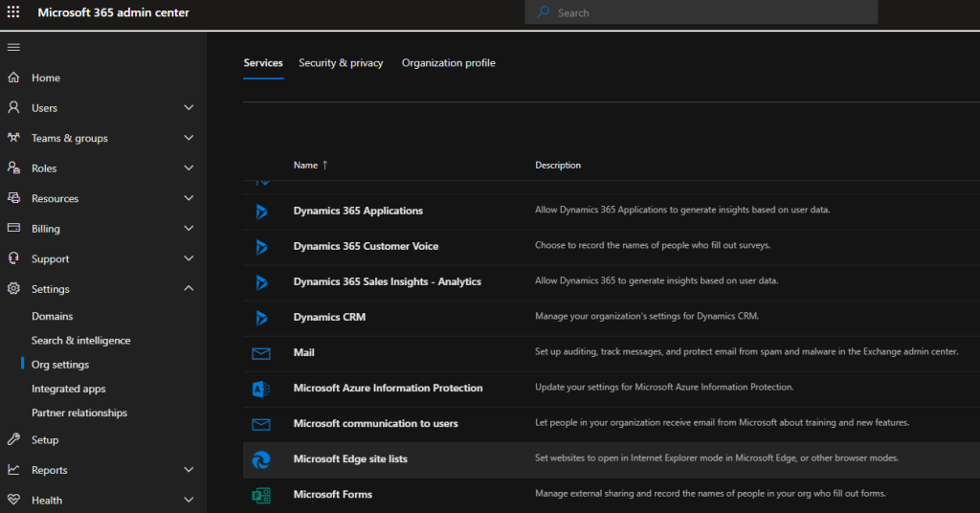This screenshot has width=980, height=513.
Task: Click inside the Search field
Action: pyautogui.click(x=702, y=12)
